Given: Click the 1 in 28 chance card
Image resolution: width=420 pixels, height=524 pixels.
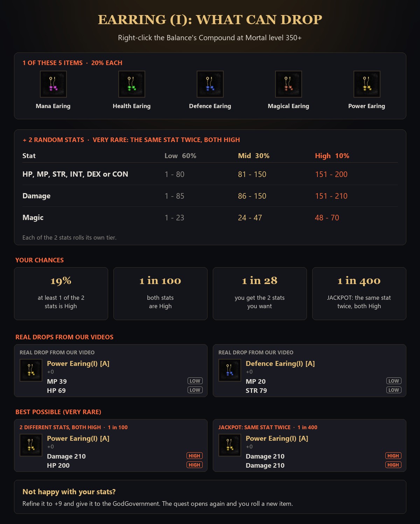Looking at the screenshot, I should pyautogui.click(x=260, y=293).
